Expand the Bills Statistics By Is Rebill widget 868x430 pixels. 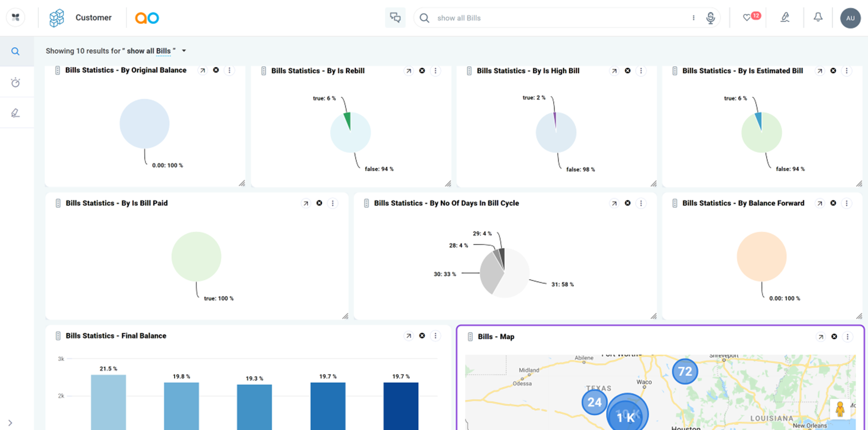tap(409, 71)
